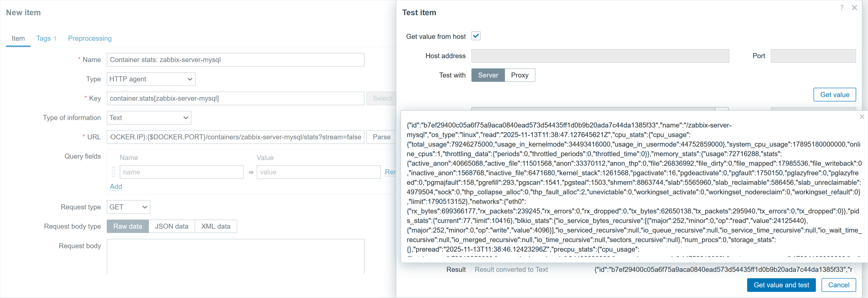Switch to the Preprocessing tab
This screenshot has width=868, height=298.
pos(90,38)
